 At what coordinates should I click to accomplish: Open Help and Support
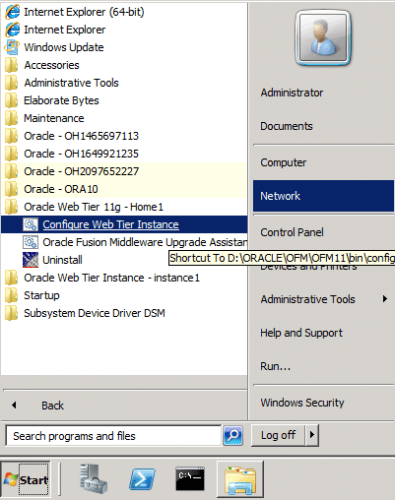point(301,333)
